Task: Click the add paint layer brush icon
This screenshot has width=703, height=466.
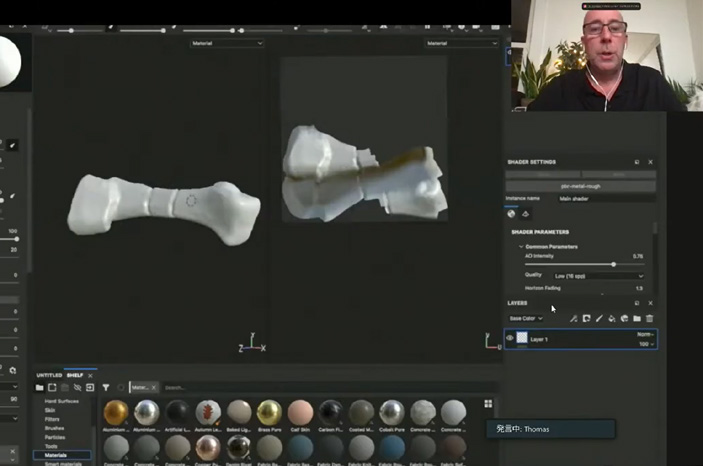Action: click(599, 319)
